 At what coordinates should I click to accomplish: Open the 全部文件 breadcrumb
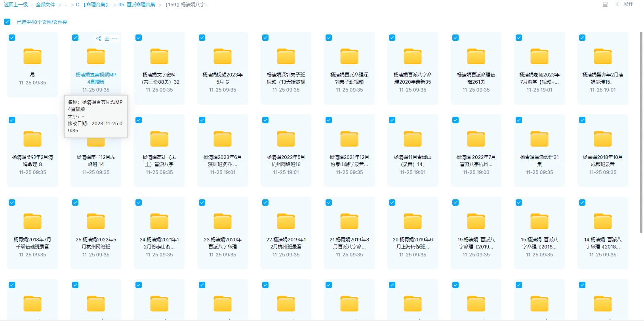(46, 5)
